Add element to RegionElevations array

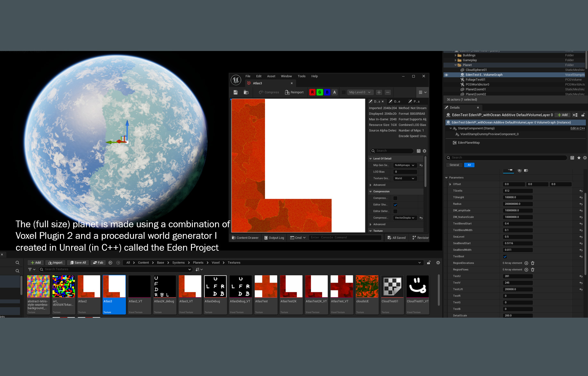pos(526,263)
